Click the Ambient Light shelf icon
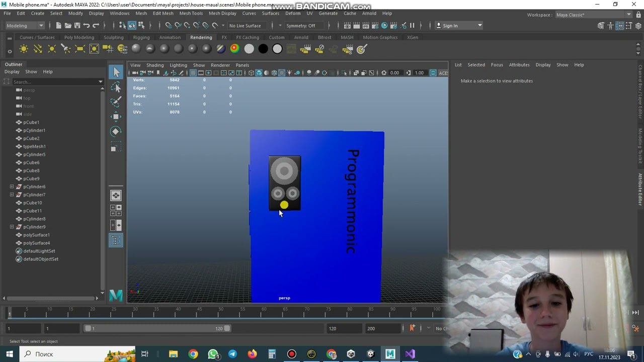 coord(24,49)
